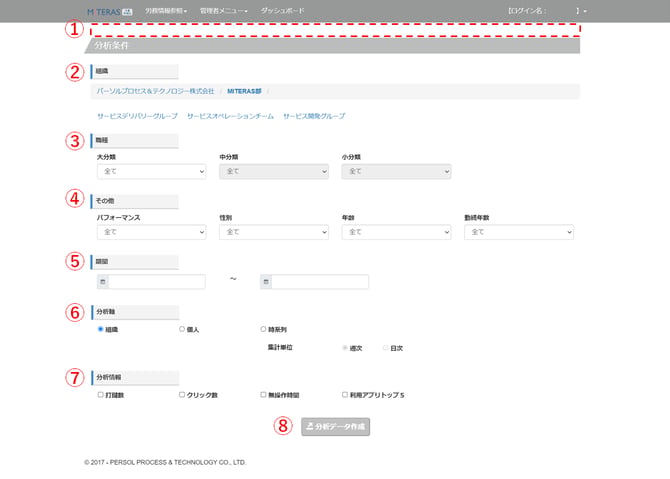Click the period start date field
Image resolution: width=670 pixels, height=479 pixels.
tap(157, 282)
